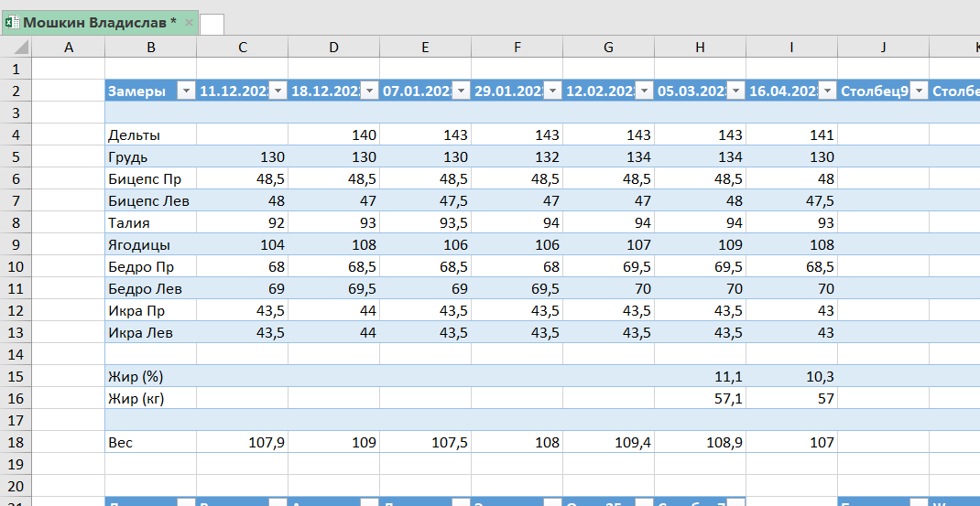Click the empty new tab next to workbook

[212, 25]
